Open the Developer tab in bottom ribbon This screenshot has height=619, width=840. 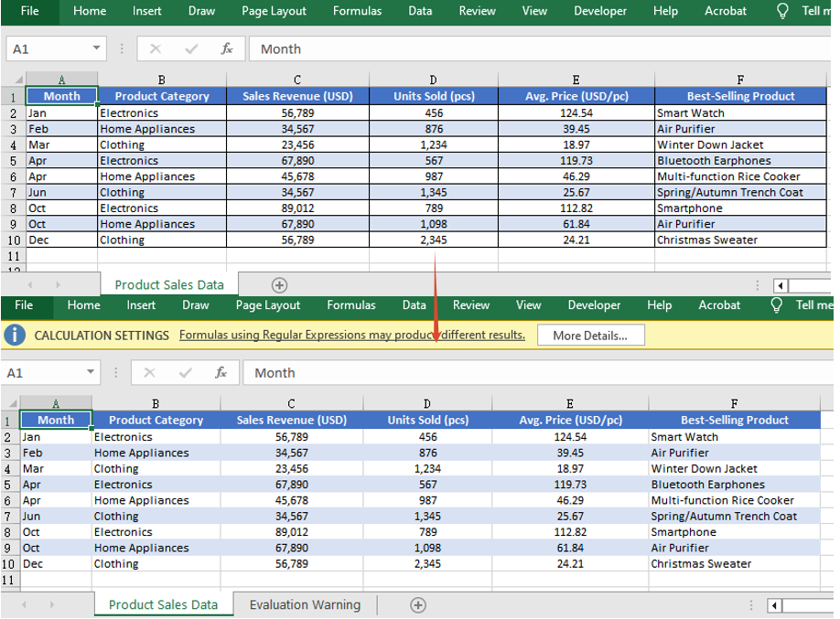594,305
